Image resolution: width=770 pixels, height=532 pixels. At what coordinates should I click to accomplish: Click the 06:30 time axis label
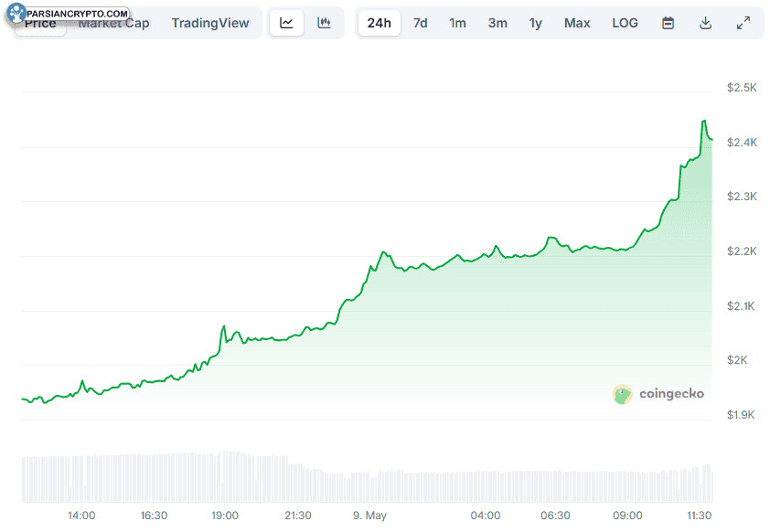tap(555, 516)
